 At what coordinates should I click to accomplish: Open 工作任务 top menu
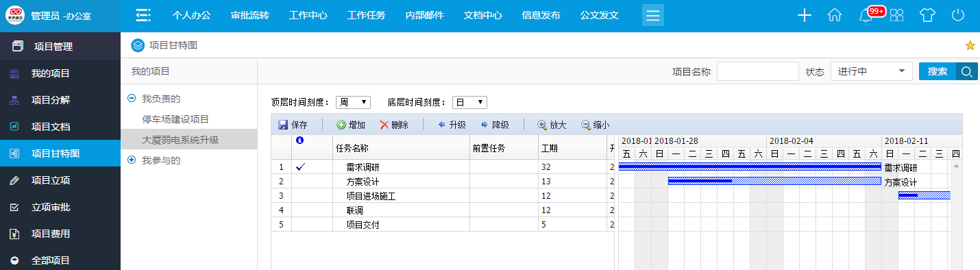pyautogui.click(x=367, y=15)
